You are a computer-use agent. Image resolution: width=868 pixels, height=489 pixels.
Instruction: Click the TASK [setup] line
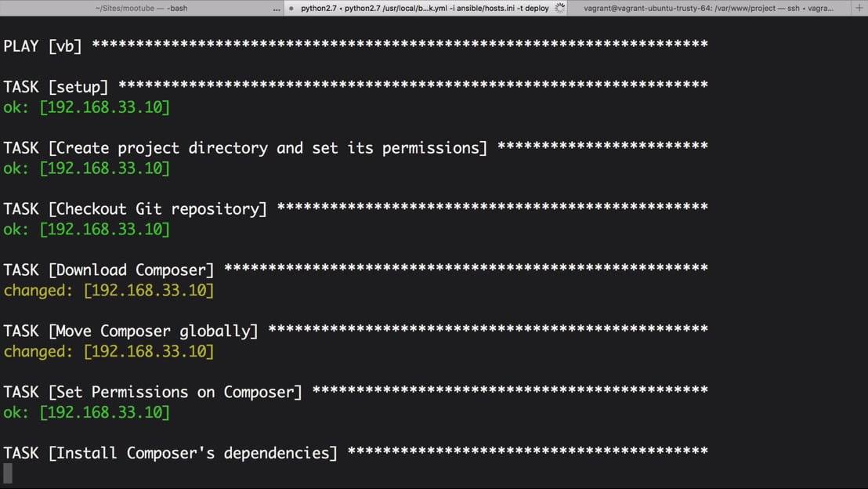pyautogui.click(x=56, y=87)
